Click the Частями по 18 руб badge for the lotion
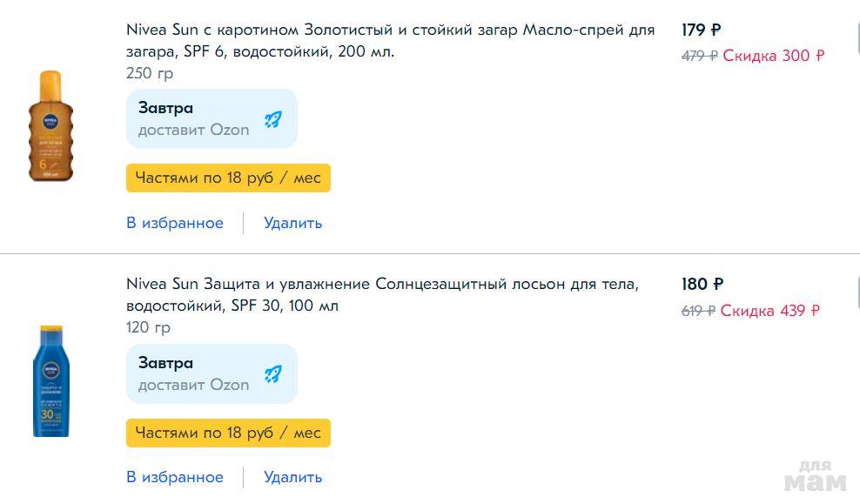The height and width of the screenshot is (504, 860). 228,433
